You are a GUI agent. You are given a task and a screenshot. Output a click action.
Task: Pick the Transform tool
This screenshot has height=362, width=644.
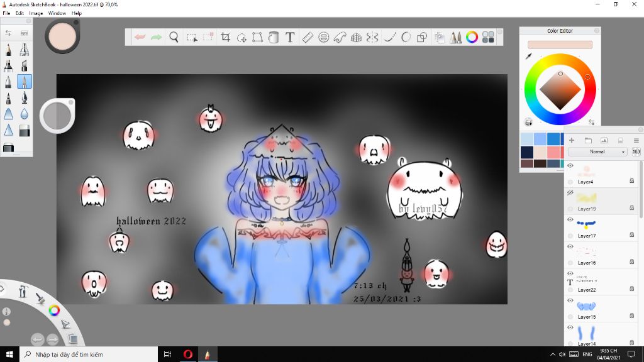point(257,37)
